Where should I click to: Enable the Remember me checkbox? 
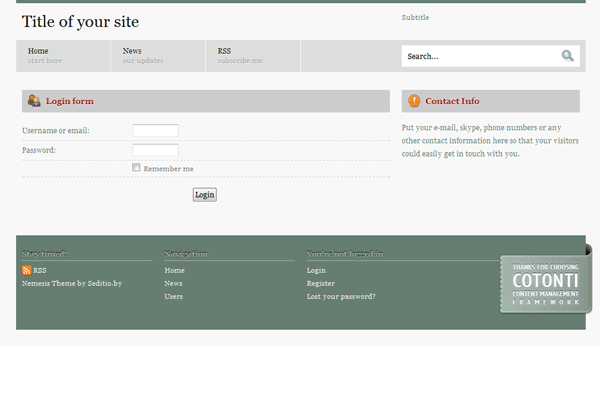(137, 168)
